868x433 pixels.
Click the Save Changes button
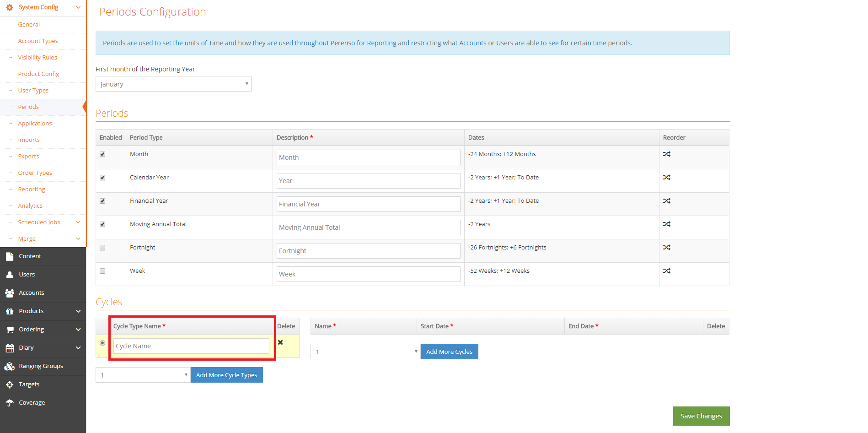[x=702, y=416]
